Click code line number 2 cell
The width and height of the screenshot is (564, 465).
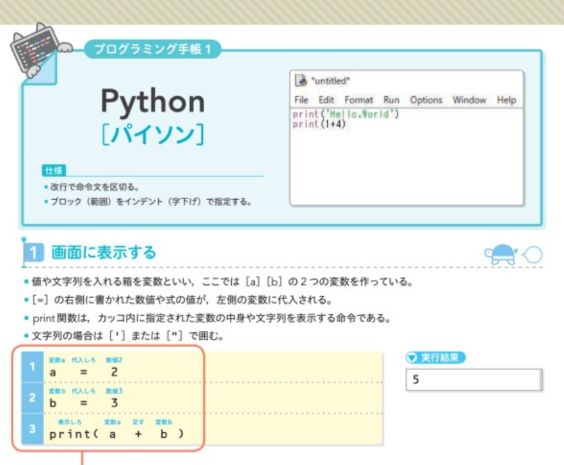(x=32, y=398)
